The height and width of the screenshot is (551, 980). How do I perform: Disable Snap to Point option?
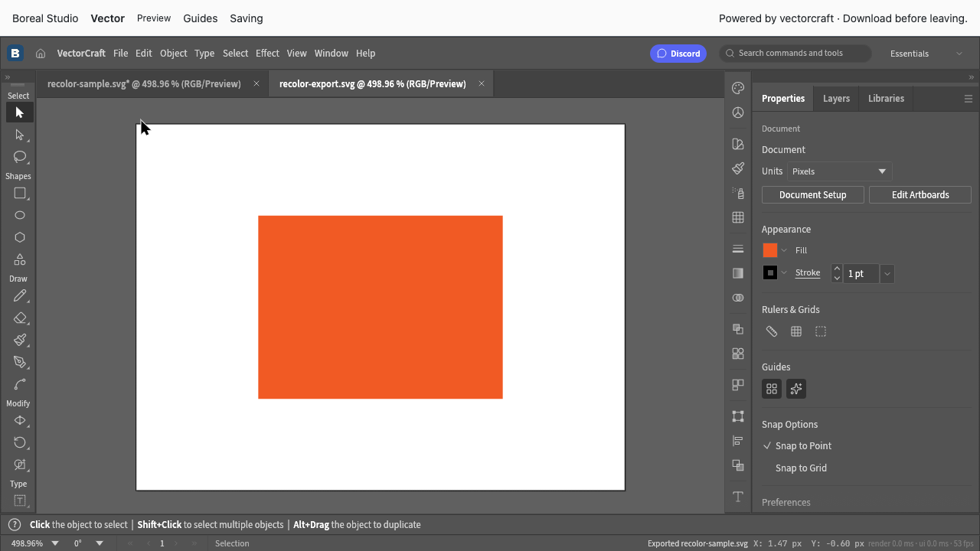point(803,446)
